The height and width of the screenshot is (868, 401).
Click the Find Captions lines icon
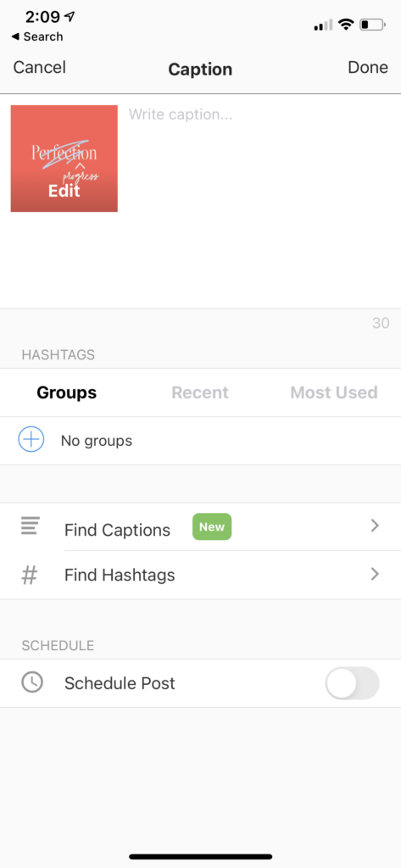pyautogui.click(x=30, y=526)
